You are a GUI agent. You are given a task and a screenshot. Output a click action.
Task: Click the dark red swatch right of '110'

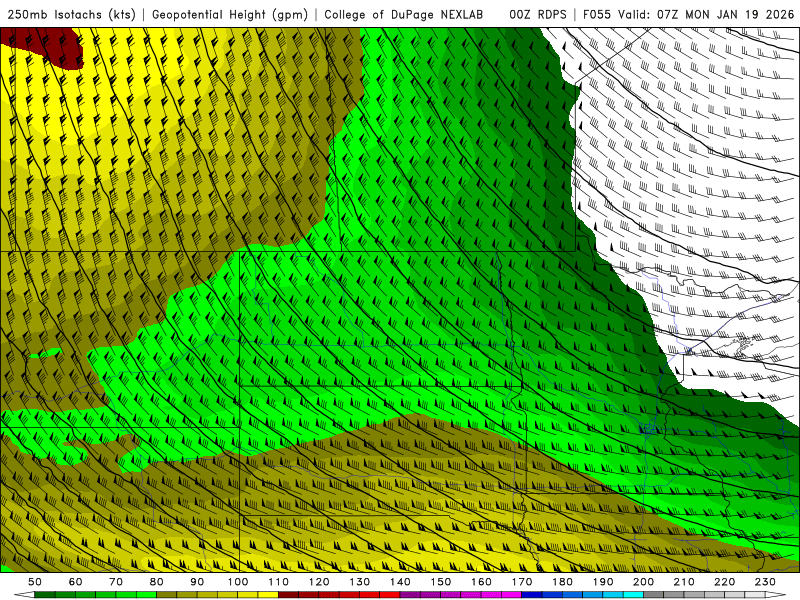point(288,595)
